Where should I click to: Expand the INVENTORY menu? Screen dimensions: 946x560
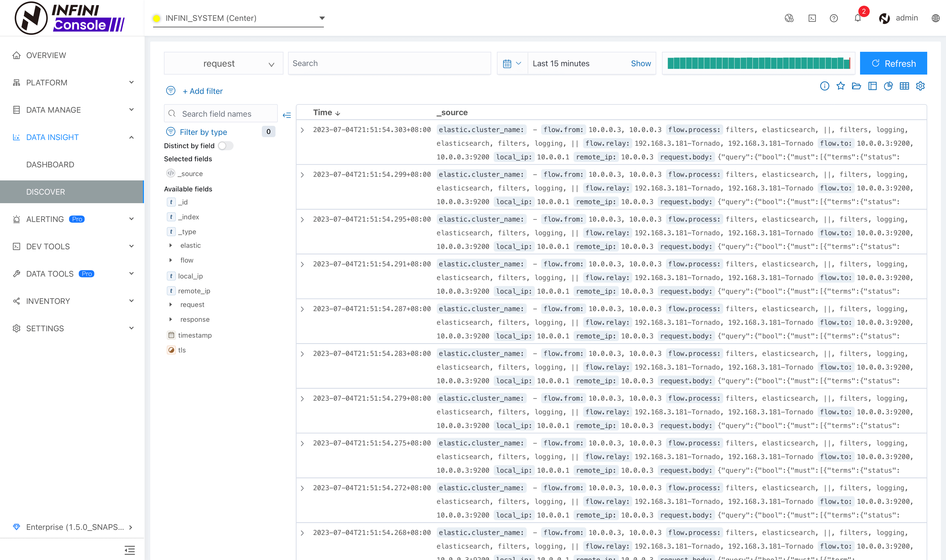pyautogui.click(x=72, y=301)
